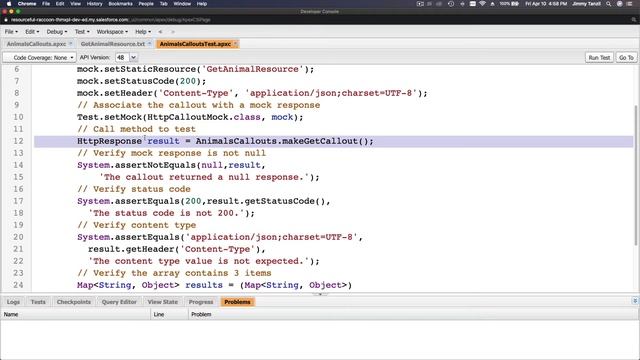Click 'setStaticResource' on line 6

click(150, 69)
